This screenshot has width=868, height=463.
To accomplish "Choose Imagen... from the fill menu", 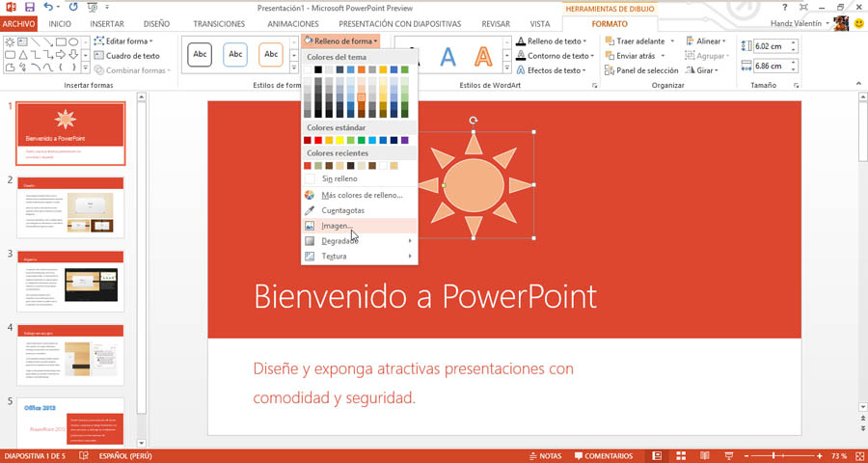I will click(338, 226).
